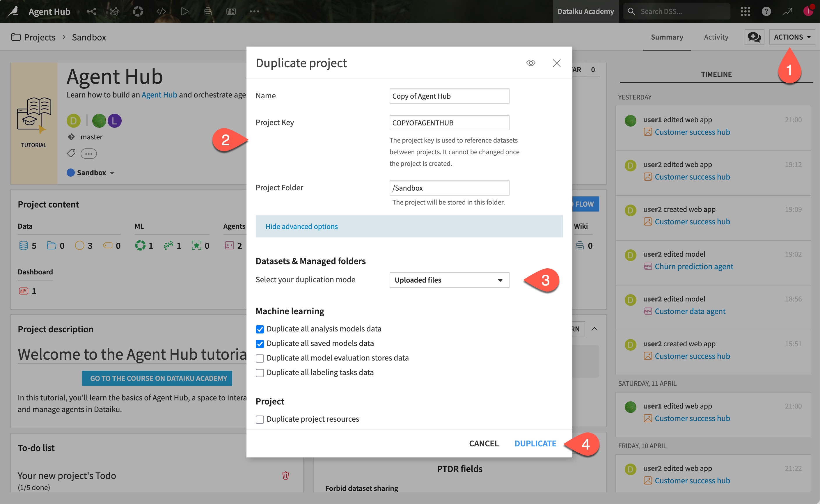Open the project discussions chat icon
Screen dimensions: 820x504
coord(754,37)
